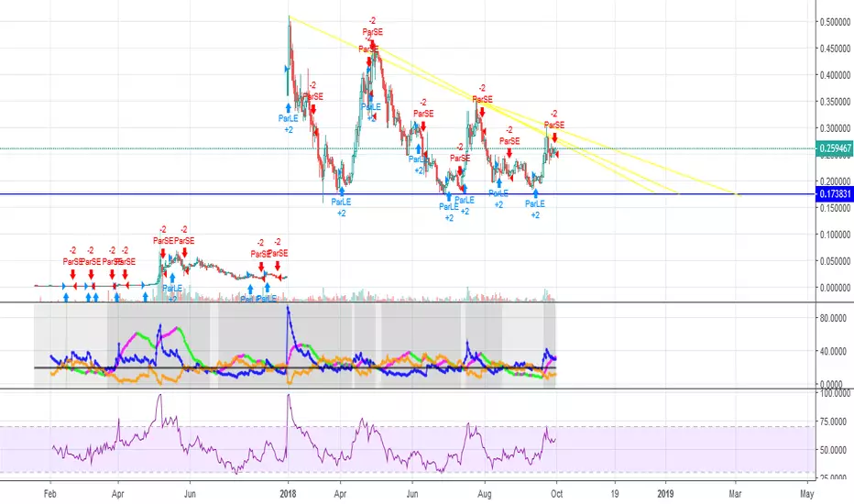Viewport: 854px width, 504px height.
Task: Click the 40.0000 indicator scale value
Action: click(835, 352)
